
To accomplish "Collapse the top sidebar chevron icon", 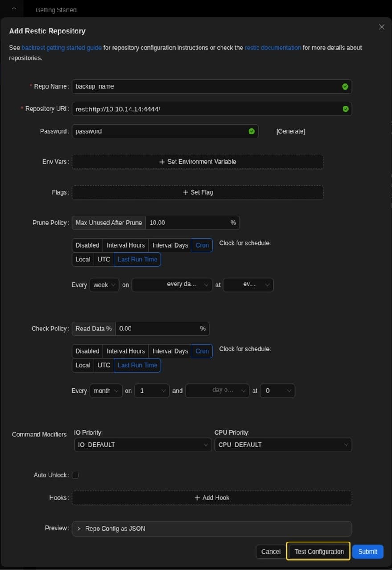I will pos(14,9).
